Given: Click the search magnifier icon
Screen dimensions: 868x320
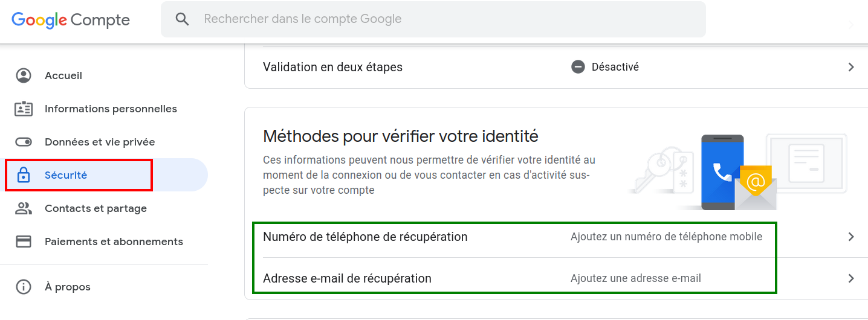Looking at the screenshot, I should (183, 19).
